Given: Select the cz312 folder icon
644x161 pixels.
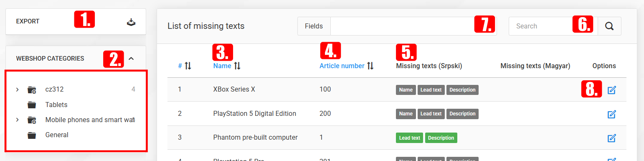Looking at the screenshot, I should coord(32,89).
